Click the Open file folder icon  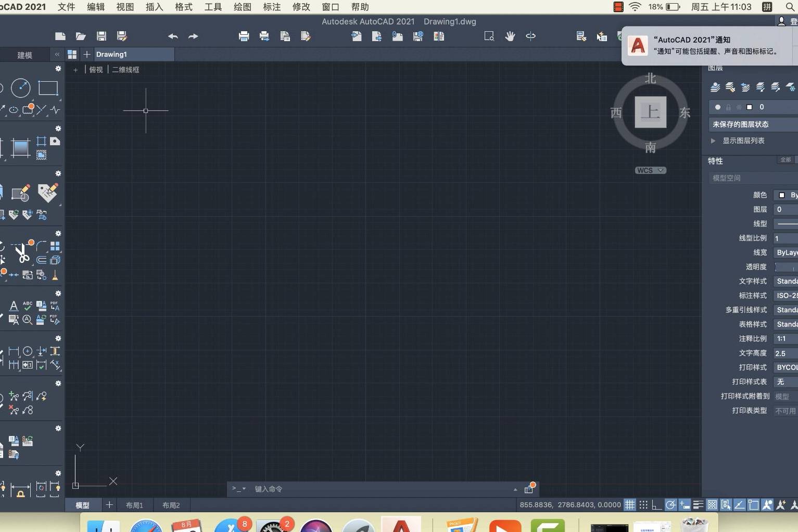pyautogui.click(x=81, y=36)
